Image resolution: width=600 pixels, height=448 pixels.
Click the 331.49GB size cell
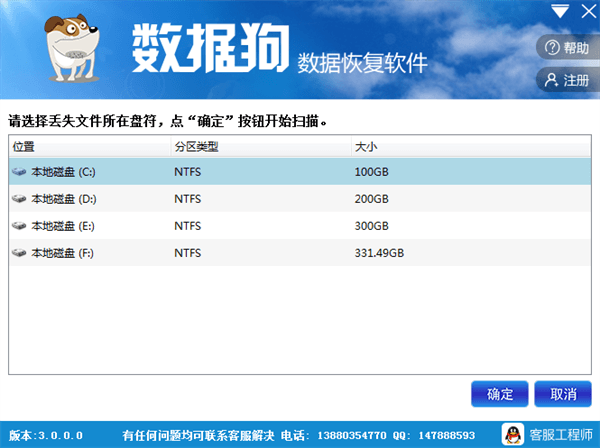tap(379, 253)
